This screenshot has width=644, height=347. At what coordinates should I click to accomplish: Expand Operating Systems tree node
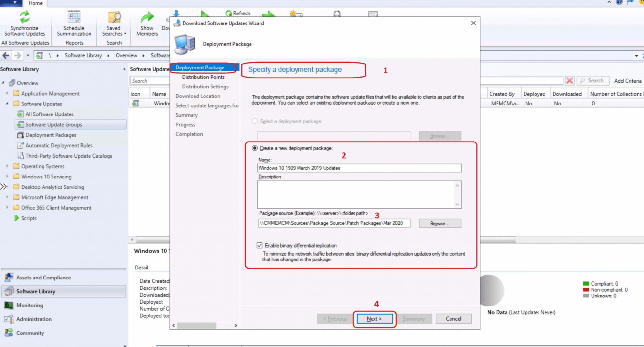pyautogui.click(x=7, y=166)
